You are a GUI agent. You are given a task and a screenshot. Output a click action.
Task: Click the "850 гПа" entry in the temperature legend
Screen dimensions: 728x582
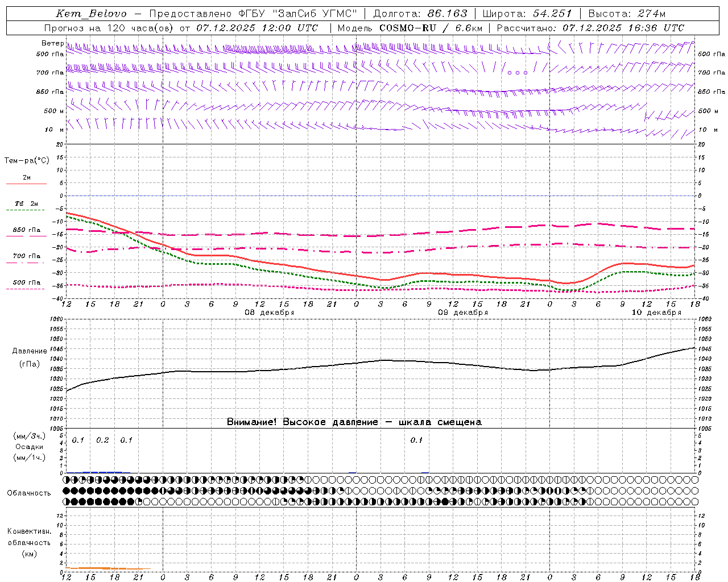[26, 230]
